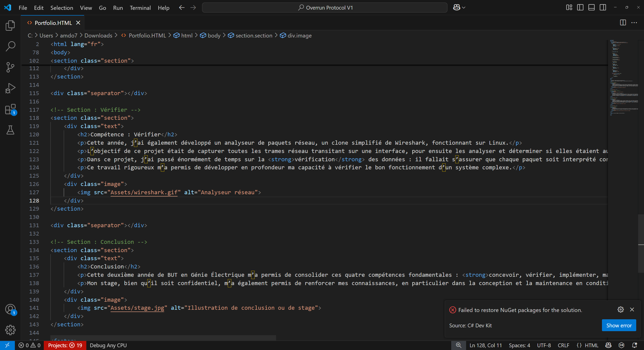644x350 pixels.
Task: Open the File menu
Action: coord(23,8)
